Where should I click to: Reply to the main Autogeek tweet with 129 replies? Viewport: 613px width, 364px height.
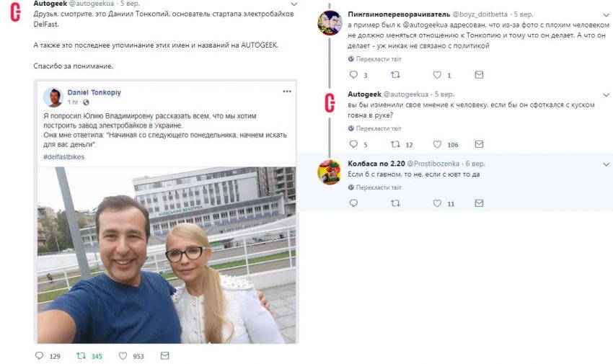(40, 355)
